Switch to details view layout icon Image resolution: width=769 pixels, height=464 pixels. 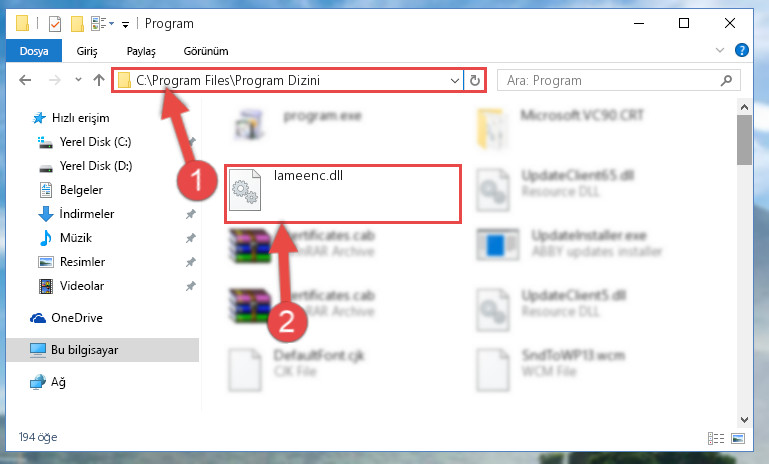(716, 438)
